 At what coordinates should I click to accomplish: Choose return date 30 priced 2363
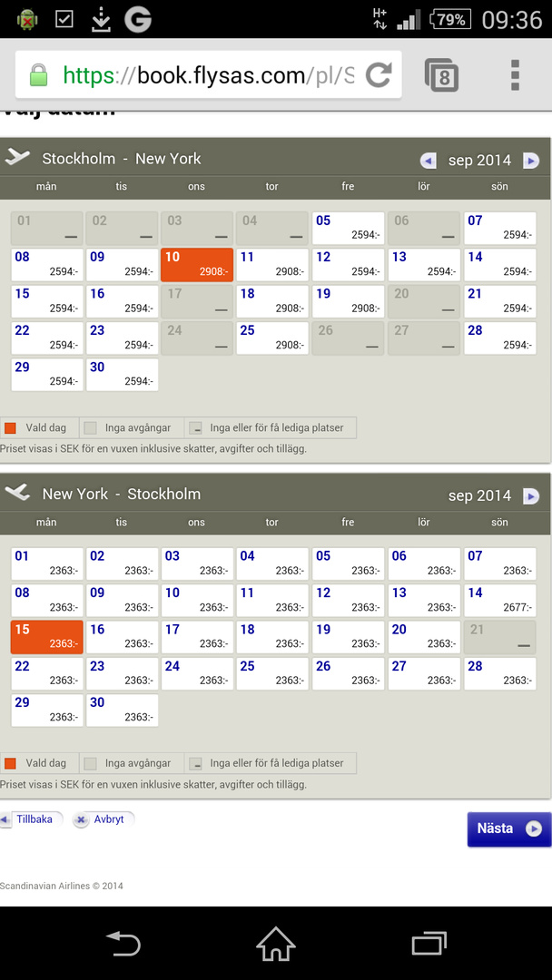coord(122,710)
